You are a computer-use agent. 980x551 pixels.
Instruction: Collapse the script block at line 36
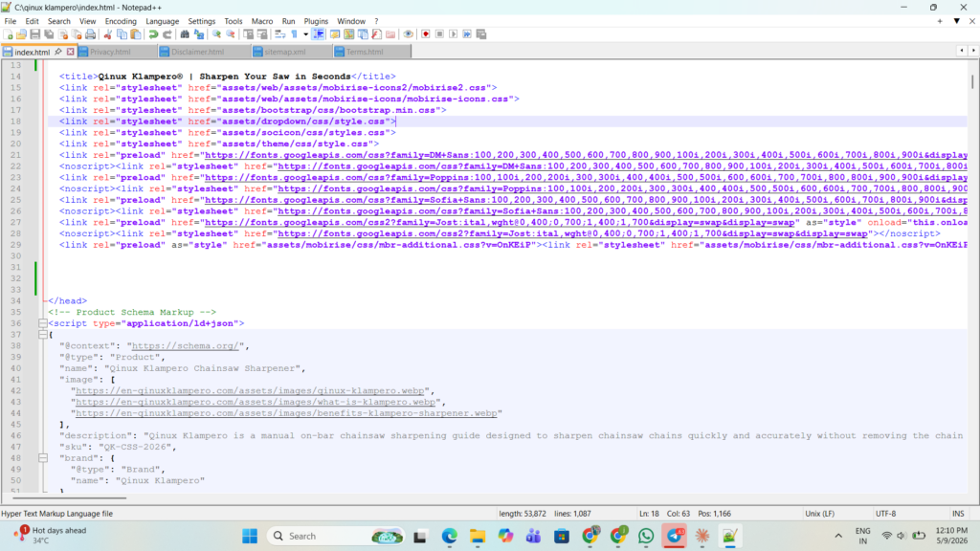(42, 323)
